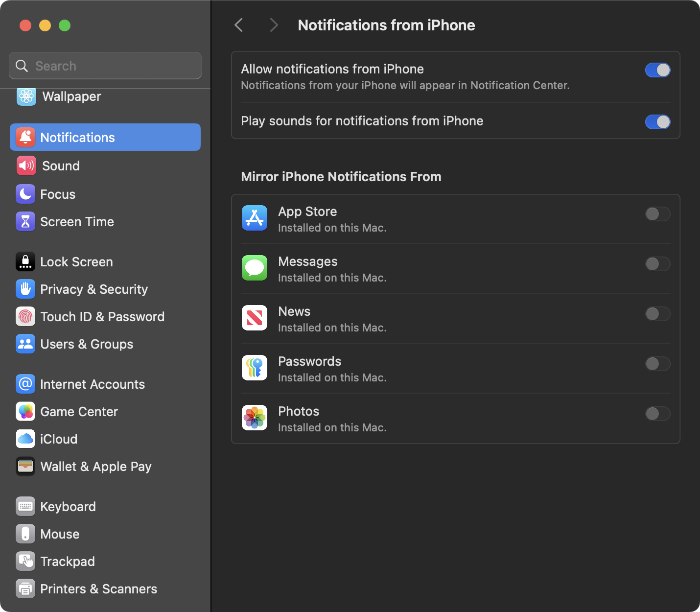The image size is (700, 612).
Task: Open Trackpad icon in sidebar
Action: tap(25, 561)
